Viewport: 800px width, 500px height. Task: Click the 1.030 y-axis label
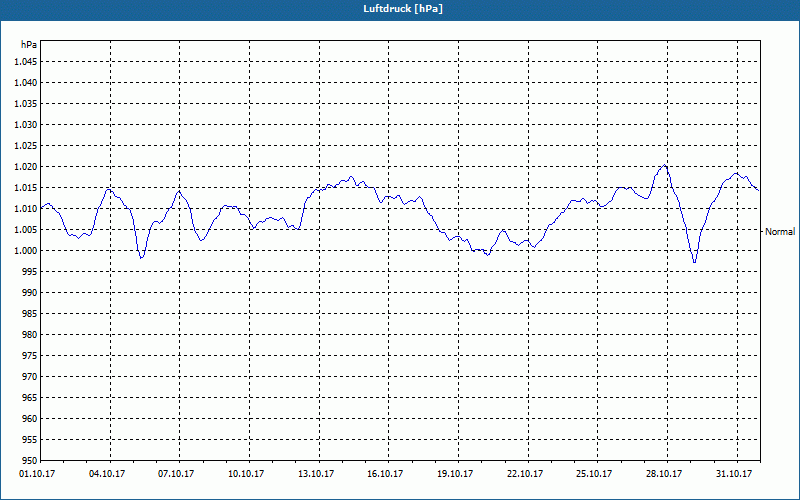click(x=26, y=124)
